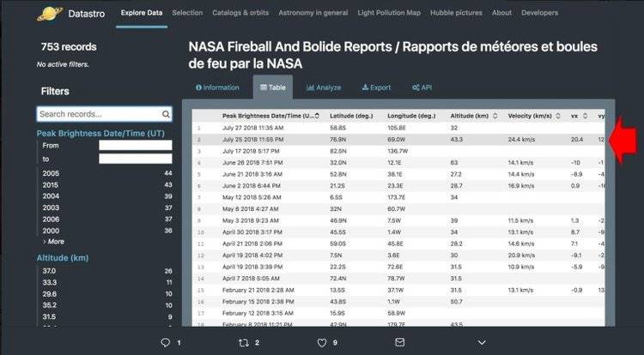Filter by year 2015

pyautogui.click(x=106, y=185)
